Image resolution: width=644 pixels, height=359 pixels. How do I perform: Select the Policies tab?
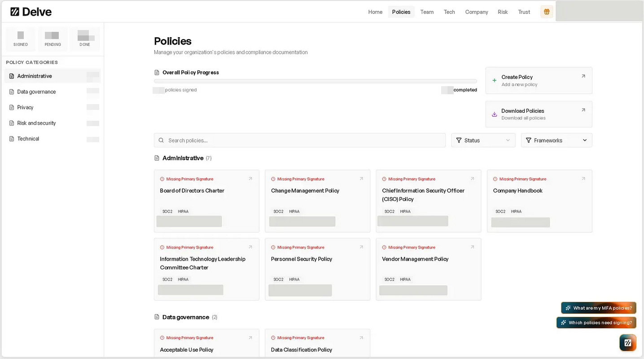401,12
